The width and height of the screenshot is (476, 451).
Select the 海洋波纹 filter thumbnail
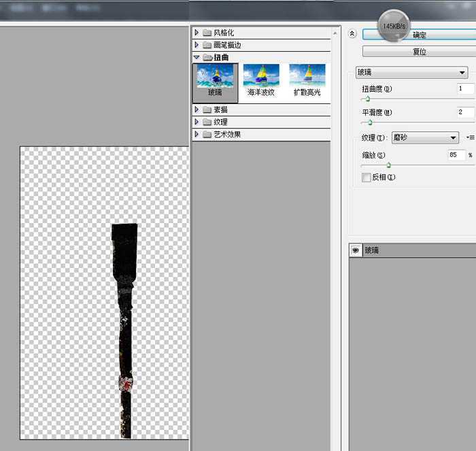pyautogui.click(x=261, y=81)
